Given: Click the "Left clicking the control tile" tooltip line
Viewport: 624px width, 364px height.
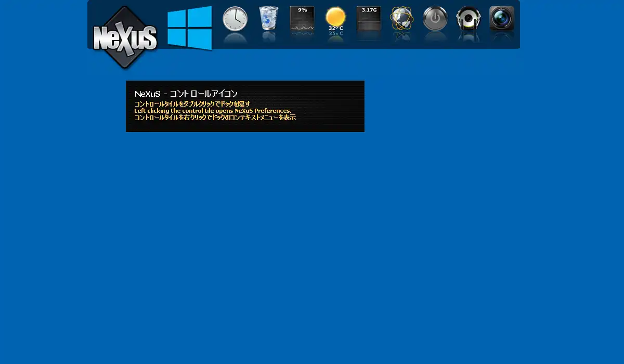Looking at the screenshot, I should click(213, 111).
